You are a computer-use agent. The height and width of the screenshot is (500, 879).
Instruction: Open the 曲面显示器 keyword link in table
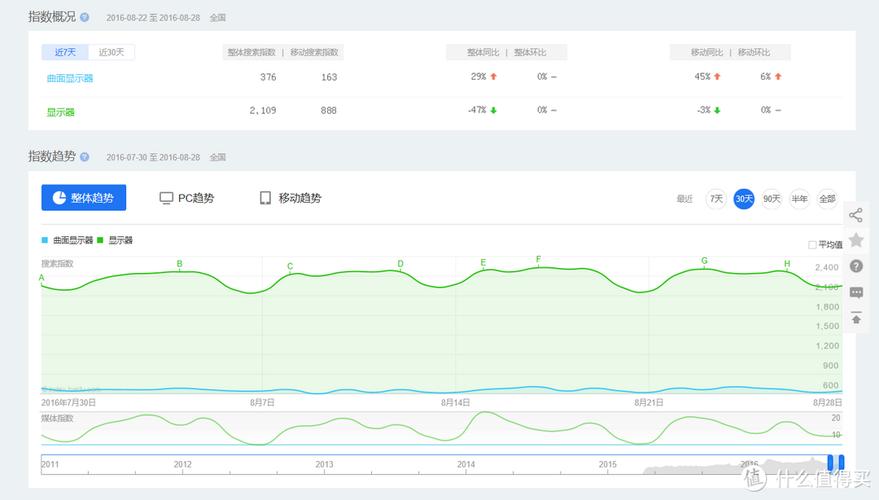pos(69,78)
